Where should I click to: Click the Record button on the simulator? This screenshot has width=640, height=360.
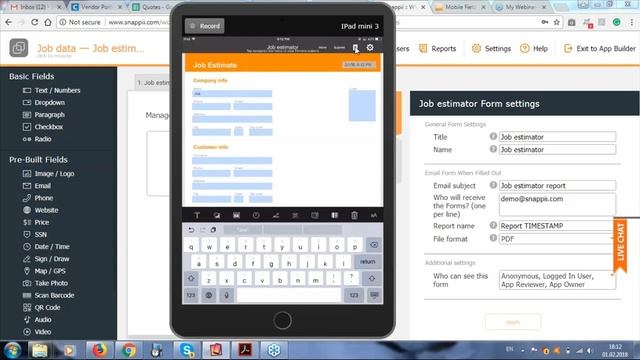click(x=204, y=26)
